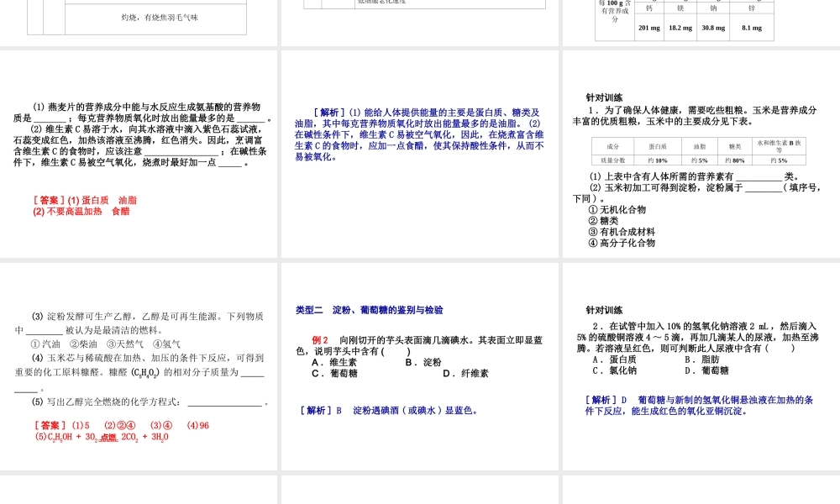Click option B．淀粉 in example 2
The image size is (840, 504).
[423, 362]
